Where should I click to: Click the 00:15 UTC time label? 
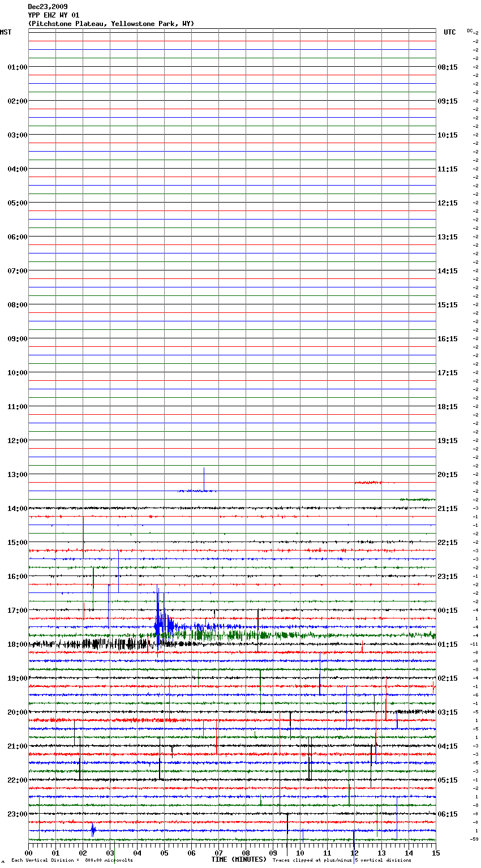click(448, 611)
